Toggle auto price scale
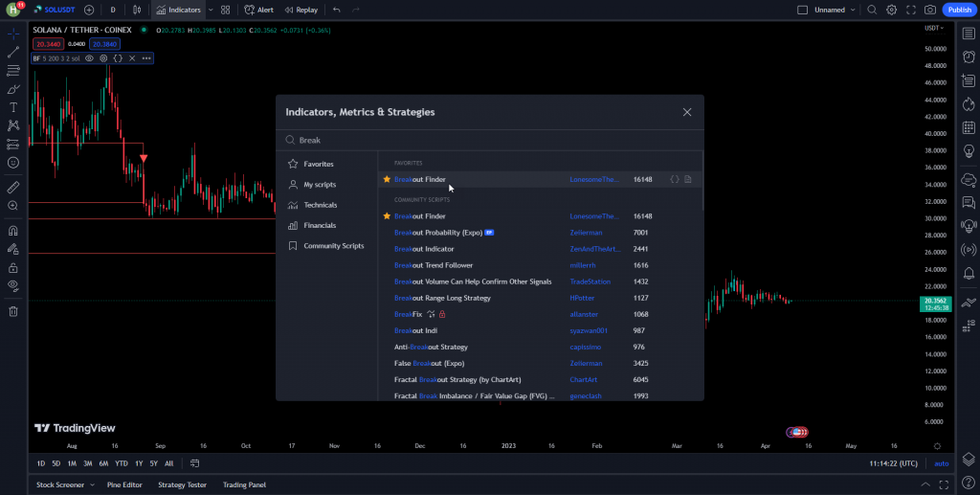 pos(942,463)
